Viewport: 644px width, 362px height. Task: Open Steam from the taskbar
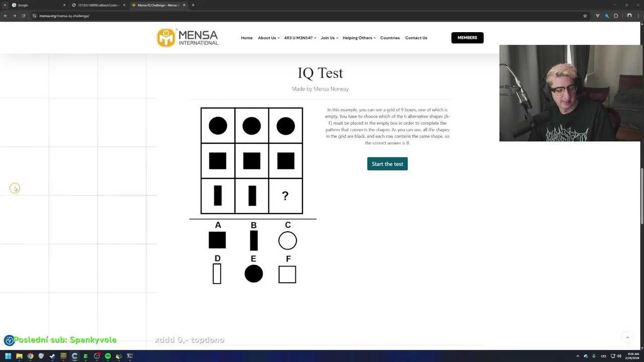point(52,356)
